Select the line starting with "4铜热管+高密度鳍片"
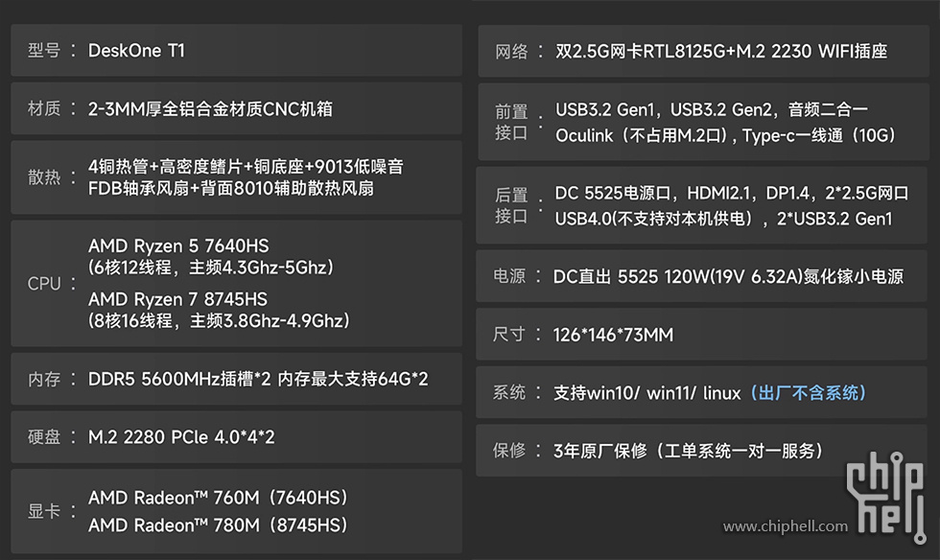This screenshot has height=560, width=940. (246, 166)
